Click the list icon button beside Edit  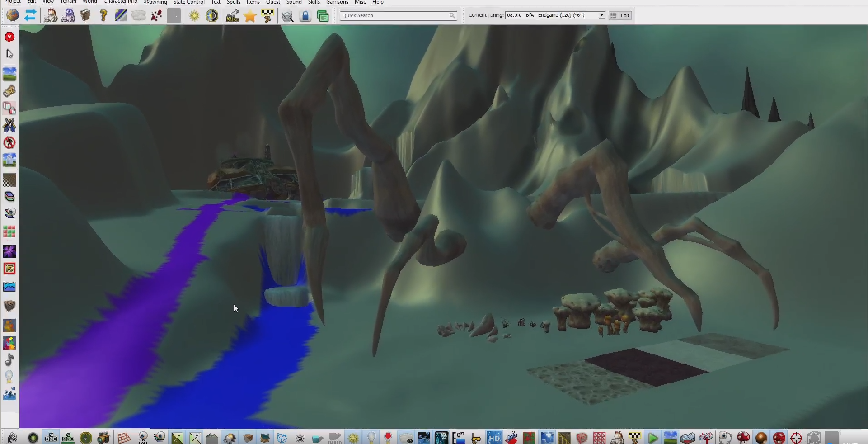click(613, 15)
